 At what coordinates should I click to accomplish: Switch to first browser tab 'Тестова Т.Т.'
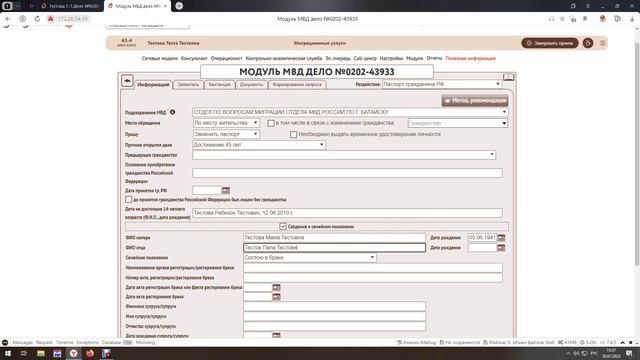tap(71, 6)
